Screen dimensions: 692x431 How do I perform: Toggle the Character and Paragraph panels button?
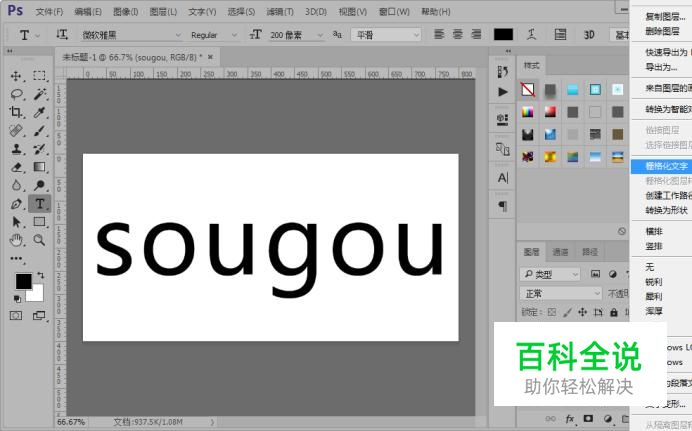560,34
